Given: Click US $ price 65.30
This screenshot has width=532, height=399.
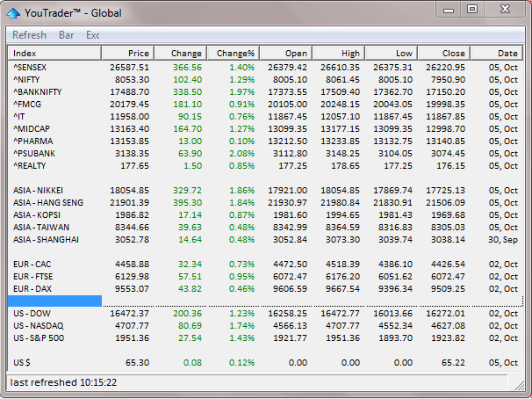Looking at the screenshot, I should (x=137, y=363).
